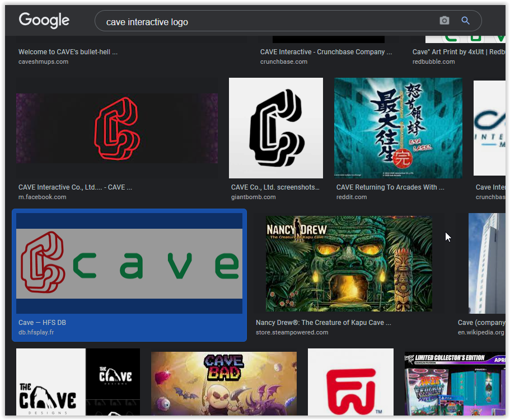Open Nancy Drew Kapu Cave thumbnail
The width and height of the screenshot is (510, 420).
point(349,263)
